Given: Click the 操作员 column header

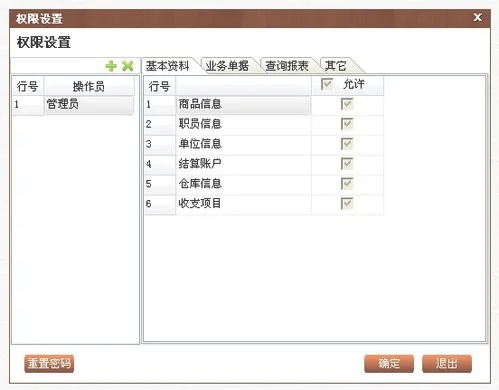Looking at the screenshot, I should tap(89, 86).
